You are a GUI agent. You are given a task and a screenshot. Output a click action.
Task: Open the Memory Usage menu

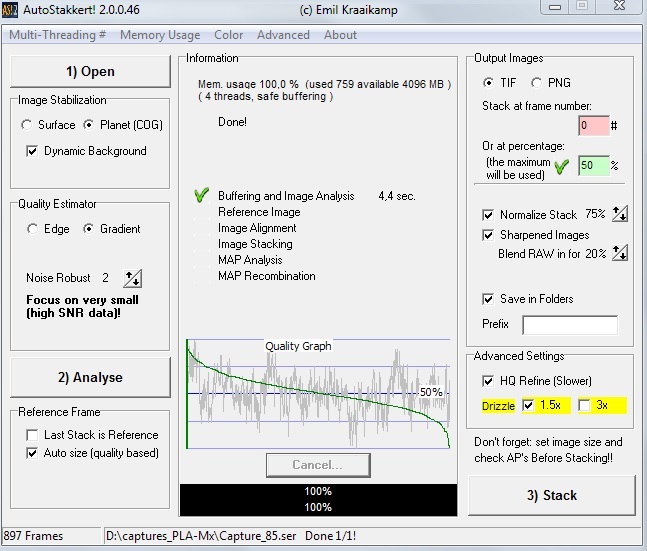[160, 35]
